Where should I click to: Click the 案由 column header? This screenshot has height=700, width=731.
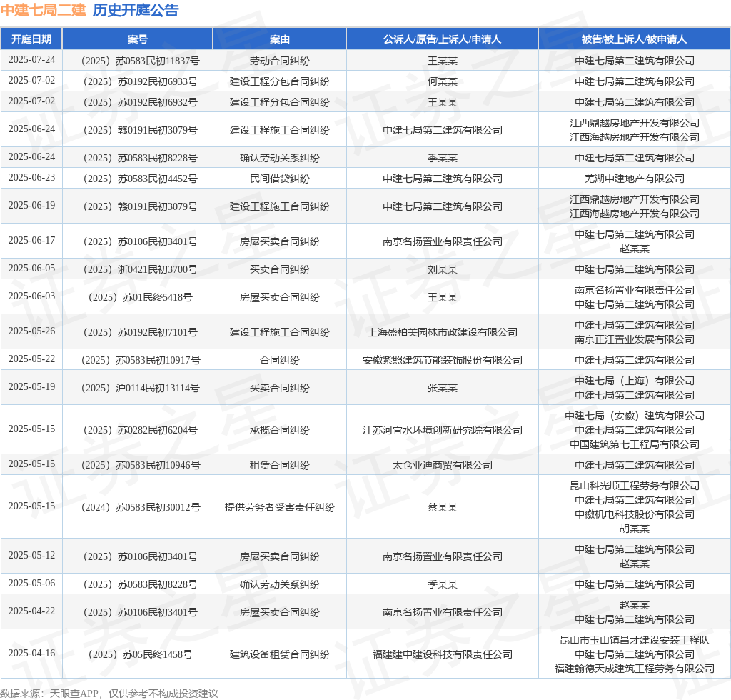click(x=279, y=39)
